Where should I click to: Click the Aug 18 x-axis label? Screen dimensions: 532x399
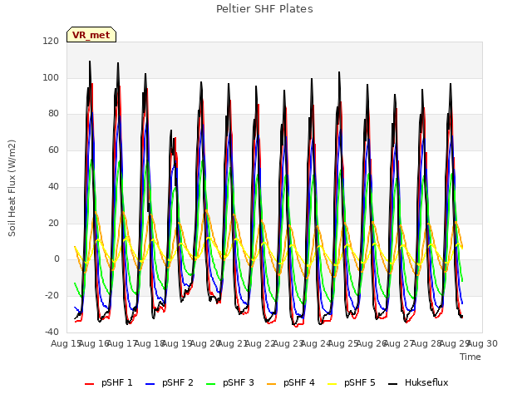coord(150,343)
